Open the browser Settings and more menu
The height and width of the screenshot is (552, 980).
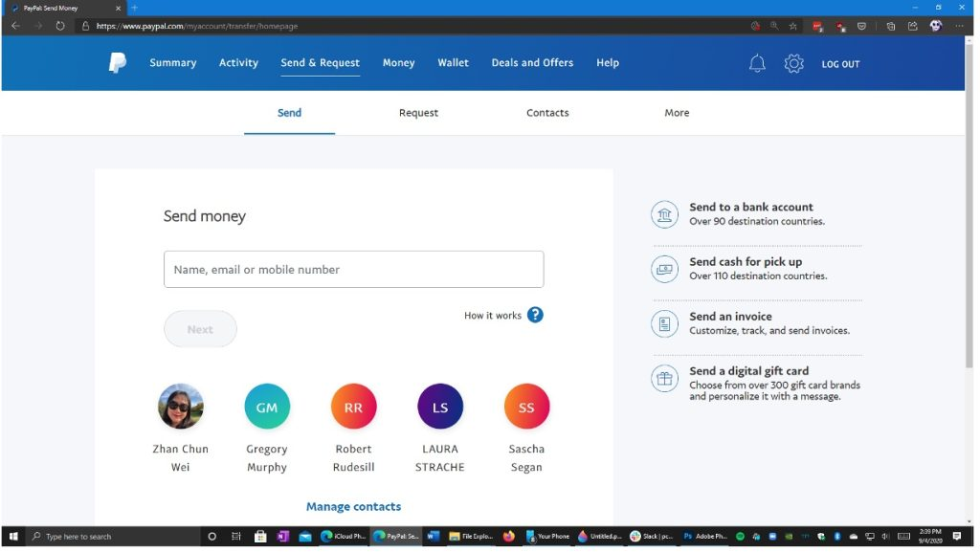tap(959, 26)
